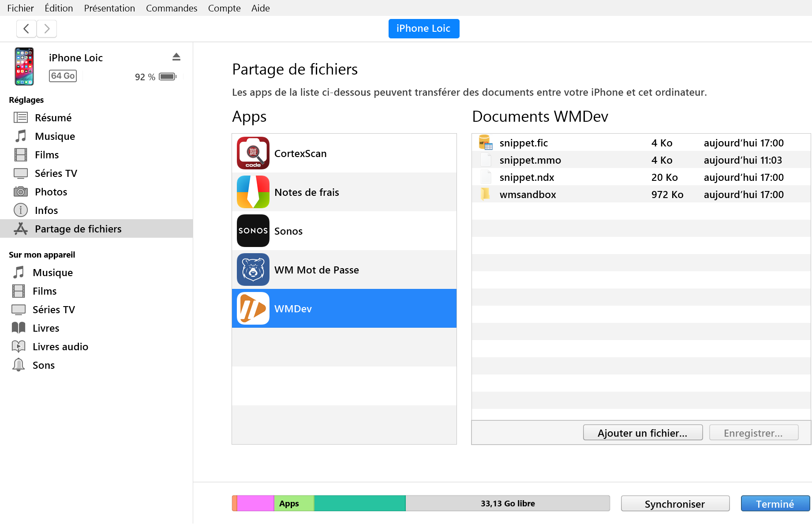
Task: Go back with the left arrow button
Action: (26, 29)
